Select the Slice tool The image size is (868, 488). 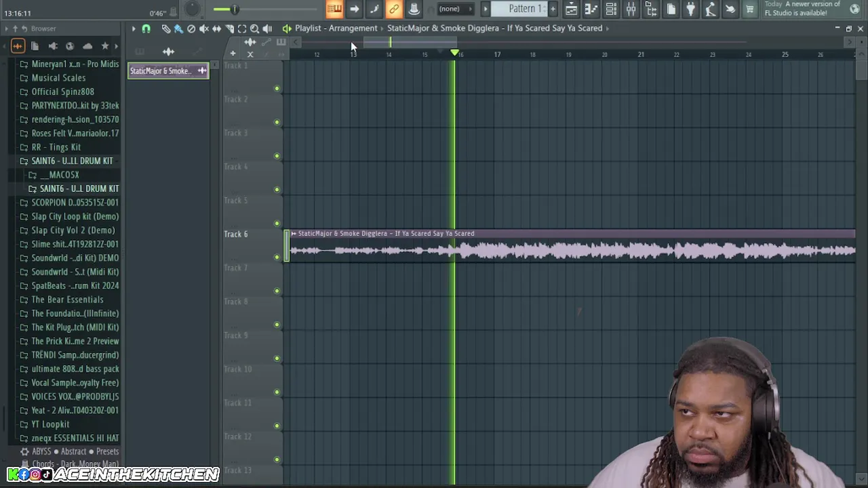click(x=229, y=28)
